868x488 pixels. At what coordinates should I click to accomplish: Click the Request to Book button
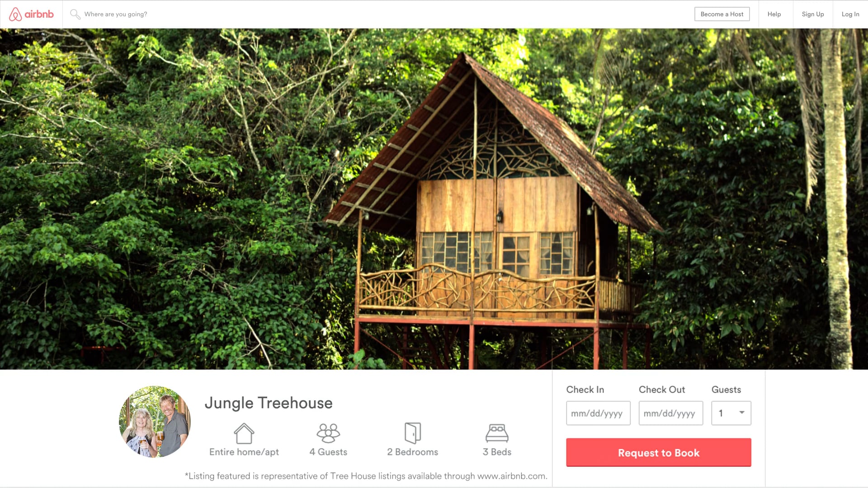(x=659, y=452)
